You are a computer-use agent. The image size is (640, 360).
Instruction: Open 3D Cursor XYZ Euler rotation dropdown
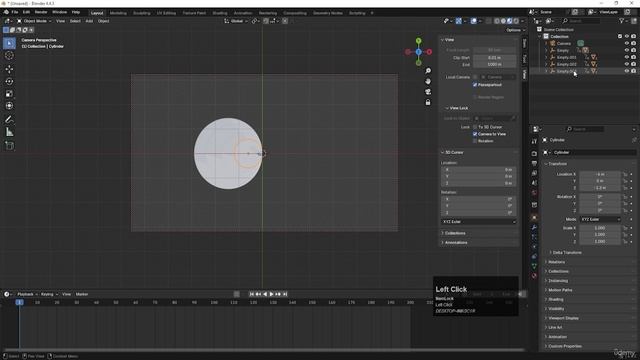coord(478,222)
